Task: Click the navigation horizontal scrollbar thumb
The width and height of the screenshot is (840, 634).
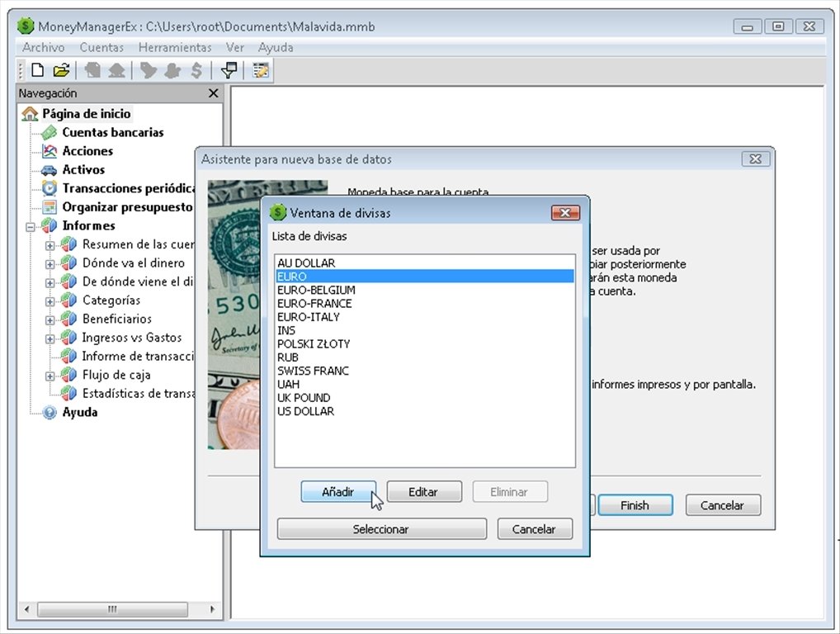Action: pyautogui.click(x=112, y=609)
